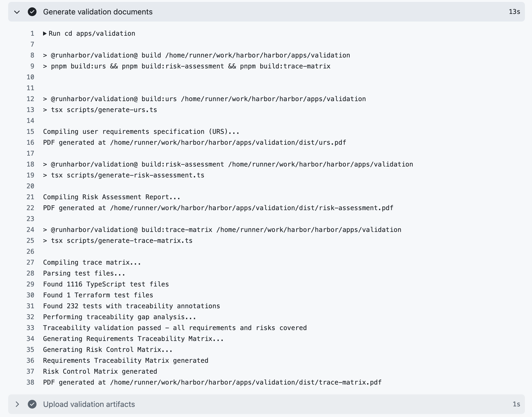Click the success checkmark on Upload validation artifacts

coord(32,404)
